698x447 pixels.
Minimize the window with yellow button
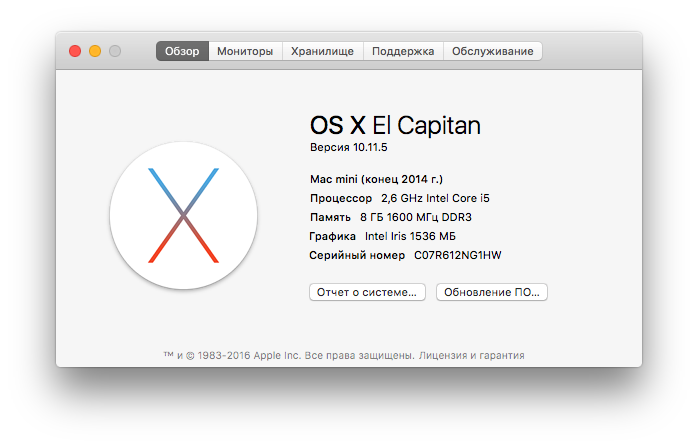coord(95,51)
